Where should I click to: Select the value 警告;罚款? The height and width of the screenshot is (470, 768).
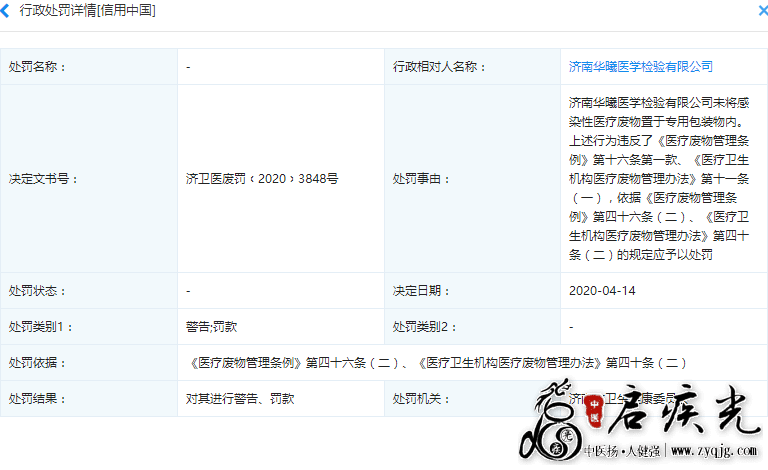coord(211,327)
